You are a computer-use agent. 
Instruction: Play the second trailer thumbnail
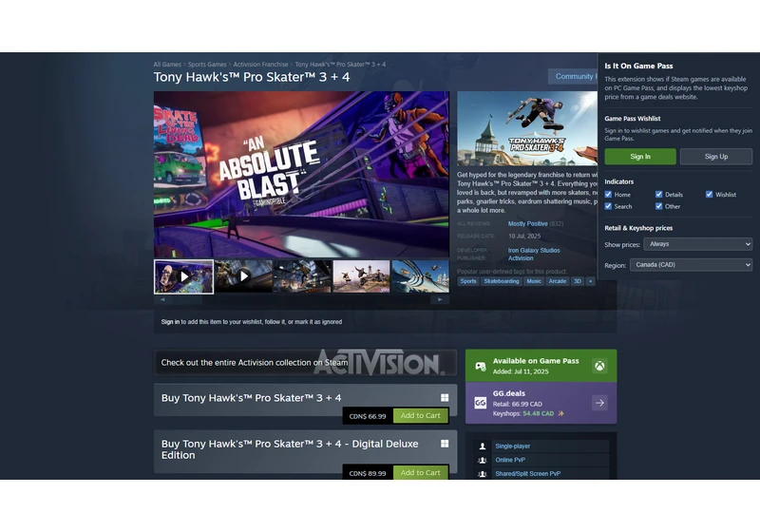point(243,276)
